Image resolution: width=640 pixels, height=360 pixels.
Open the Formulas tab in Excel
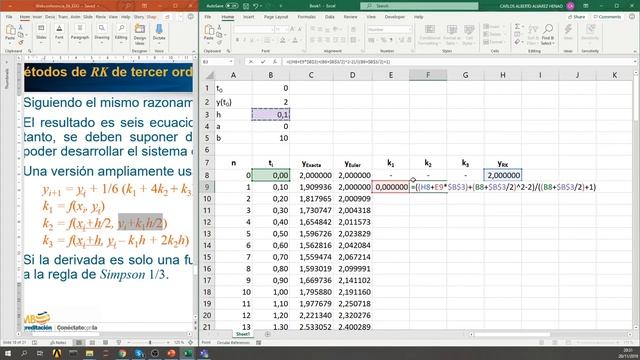307,17
